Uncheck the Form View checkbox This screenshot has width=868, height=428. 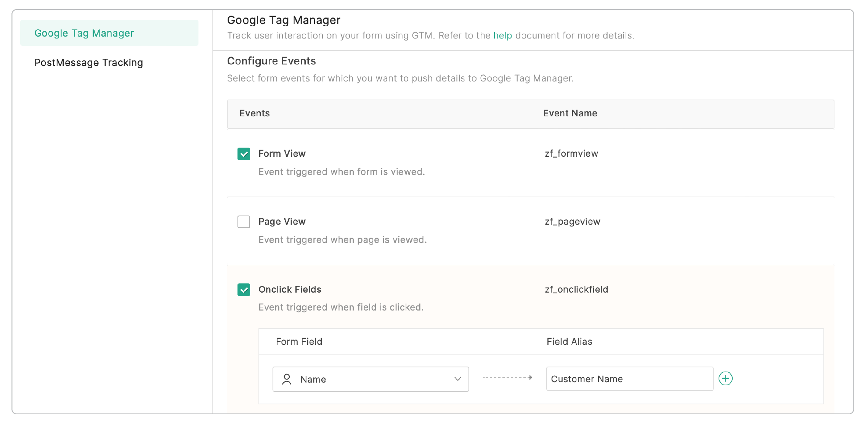244,154
